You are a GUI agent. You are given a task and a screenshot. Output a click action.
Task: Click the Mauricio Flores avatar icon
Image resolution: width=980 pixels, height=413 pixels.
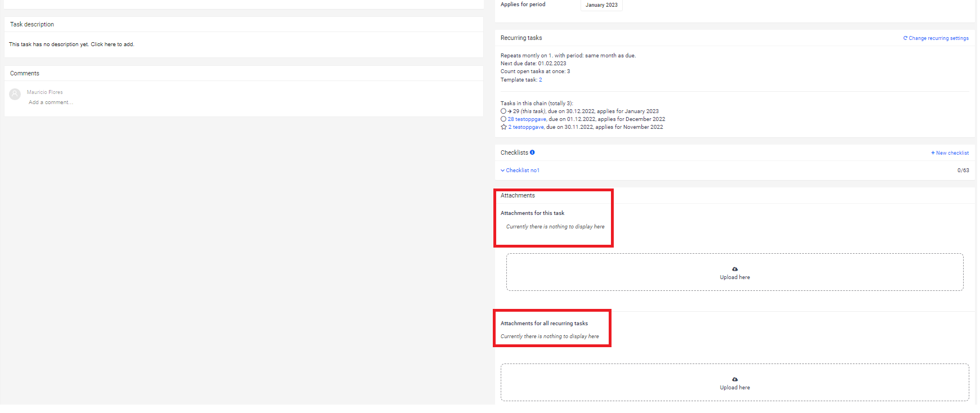click(x=15, y=95)
